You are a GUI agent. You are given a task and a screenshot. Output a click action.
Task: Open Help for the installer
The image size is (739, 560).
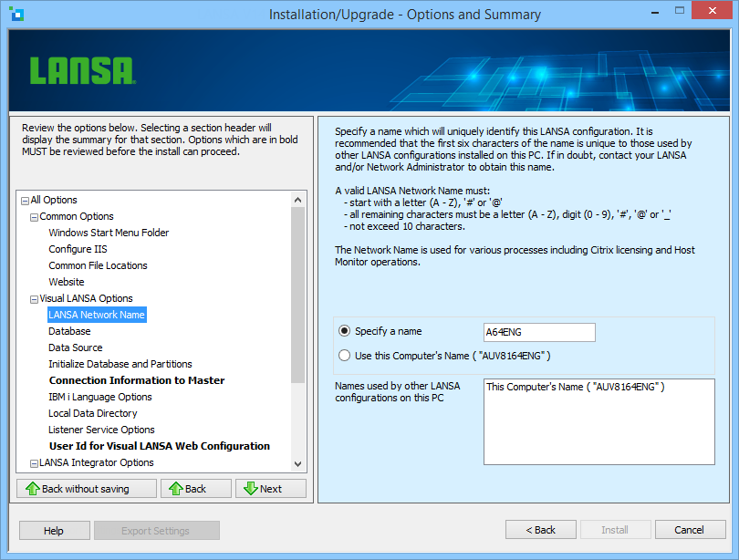tap(55, 530)
